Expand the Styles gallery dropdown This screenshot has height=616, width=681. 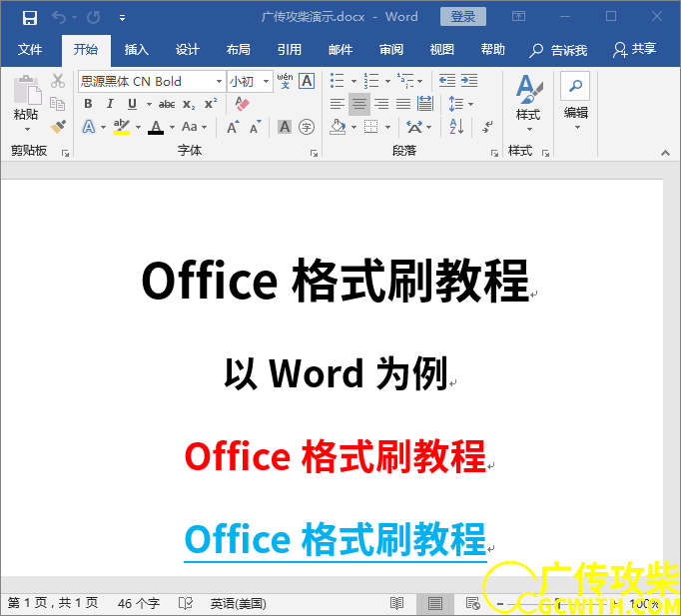527,128
